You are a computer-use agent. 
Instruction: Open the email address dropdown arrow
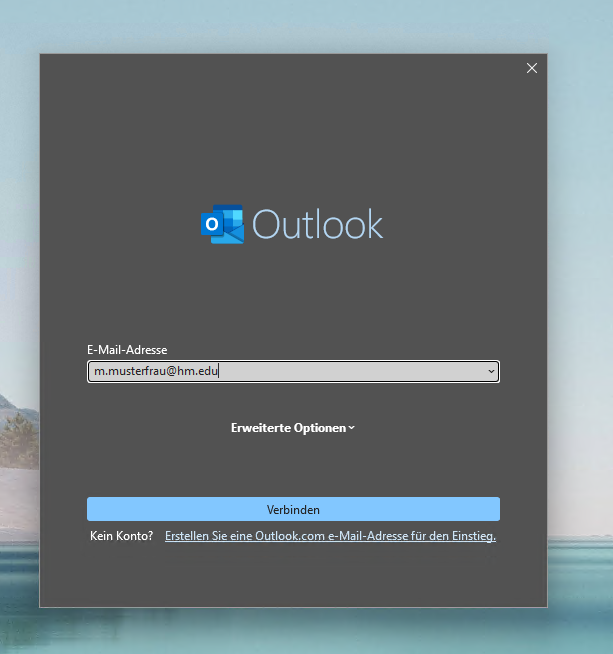[x=491, y=371]
